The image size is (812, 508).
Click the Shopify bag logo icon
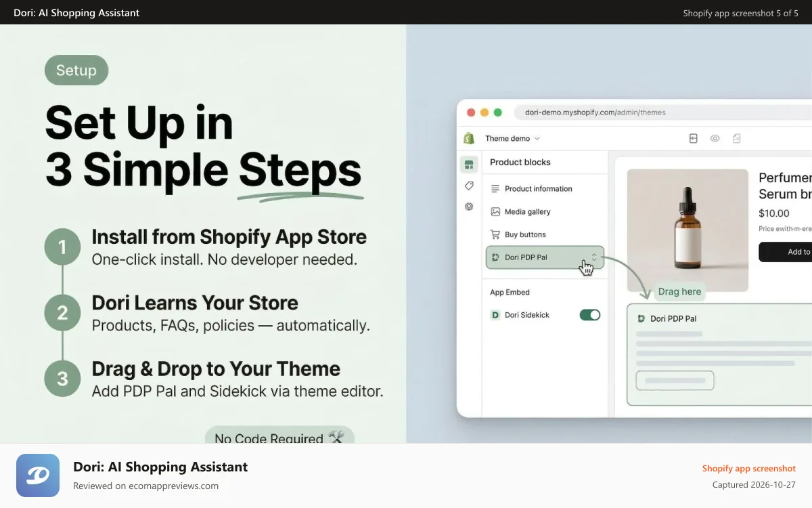469,138
